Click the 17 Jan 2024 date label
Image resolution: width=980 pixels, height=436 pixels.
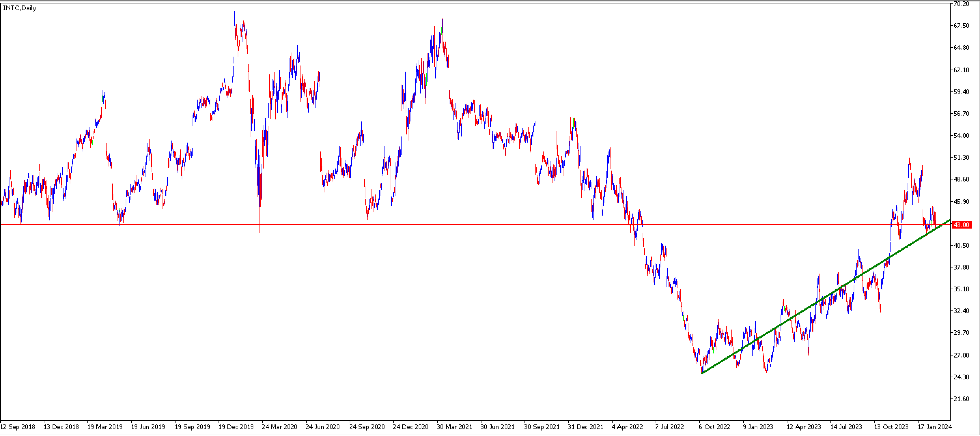[x=935, y=427]
